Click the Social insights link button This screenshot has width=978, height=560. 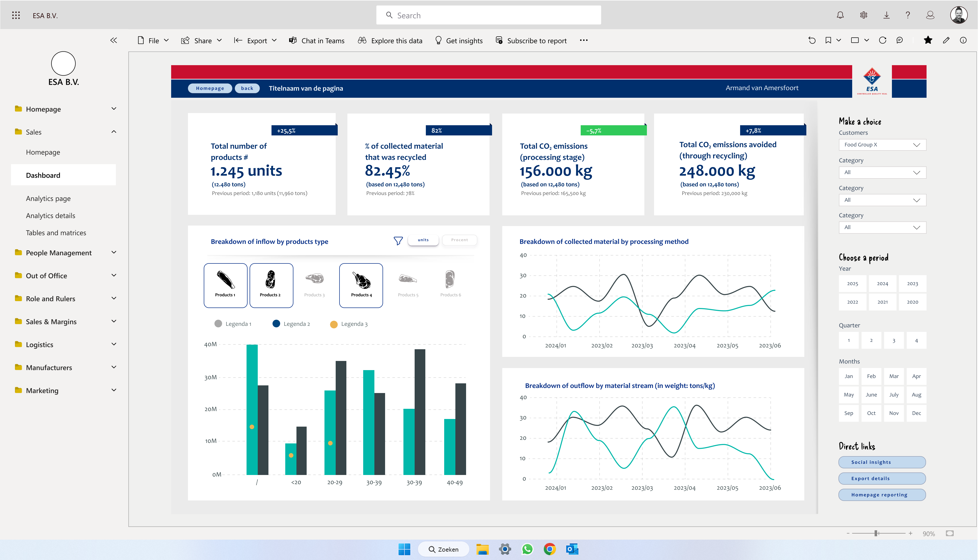(882, 462)
